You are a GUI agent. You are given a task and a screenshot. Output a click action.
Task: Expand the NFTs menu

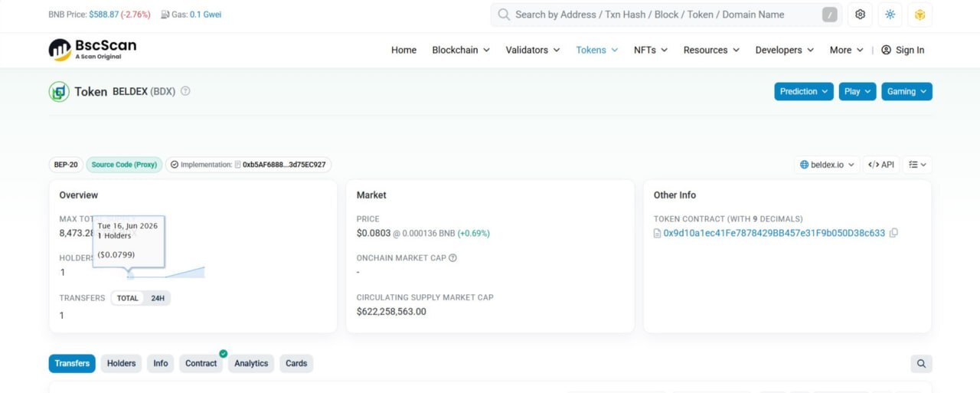pos(651,50)
